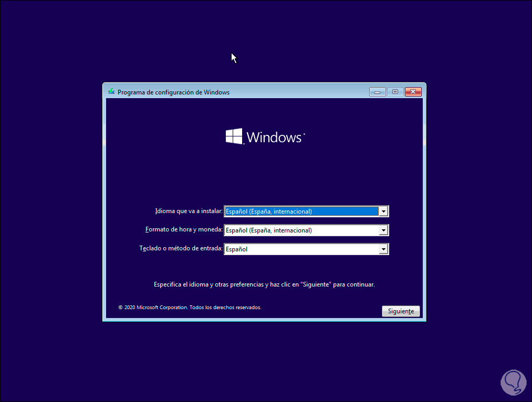This screenshot has width=532, height=402.
Task: Click the 'Especifica el idioma y otras preferencias' instruction
Action: click(x=264, y=284)
